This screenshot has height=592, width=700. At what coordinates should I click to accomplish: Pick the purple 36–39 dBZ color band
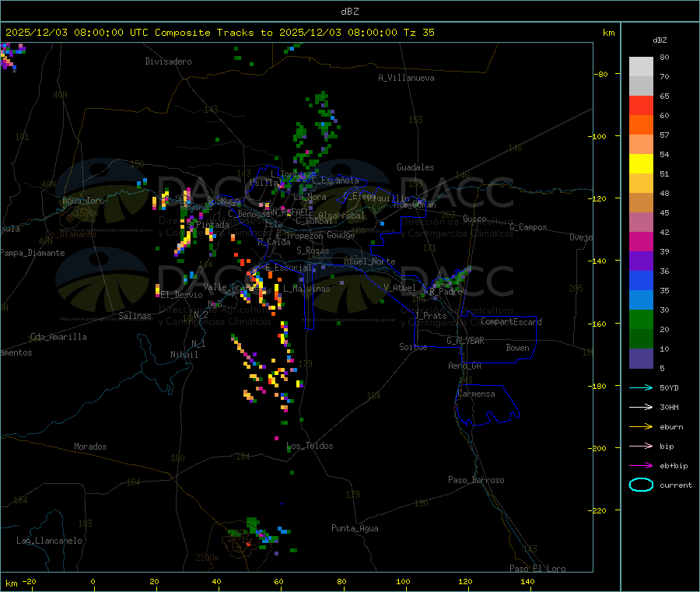641,261
